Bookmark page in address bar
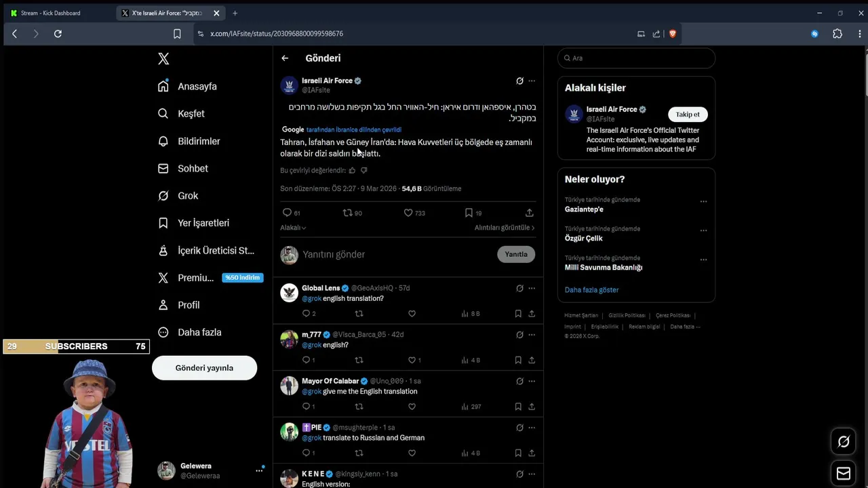The height and width of the screenshot is (488, 868). point(177,34)
